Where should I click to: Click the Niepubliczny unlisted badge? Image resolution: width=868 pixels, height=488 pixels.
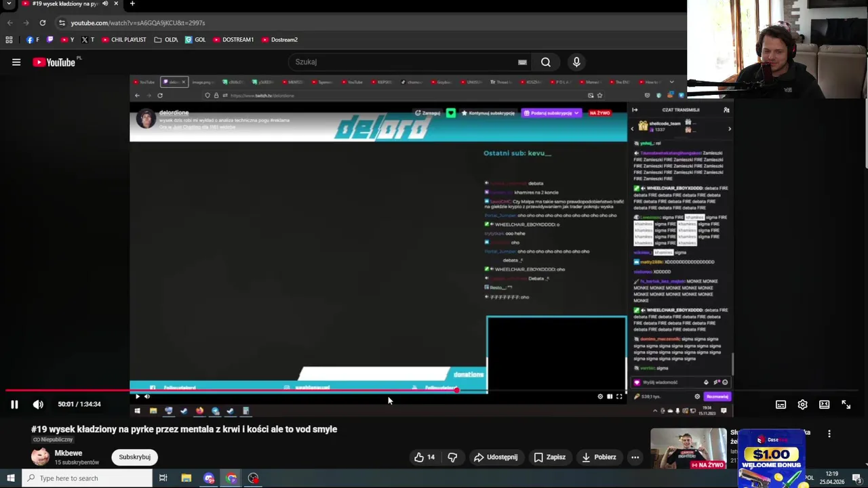pos(53,440)
